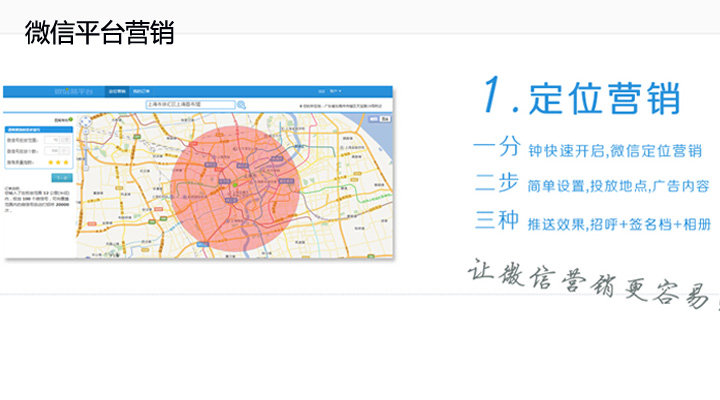Open the user dropdown in the blue header
The width and height of the screenshot is (720, 400).
(336, 91)
